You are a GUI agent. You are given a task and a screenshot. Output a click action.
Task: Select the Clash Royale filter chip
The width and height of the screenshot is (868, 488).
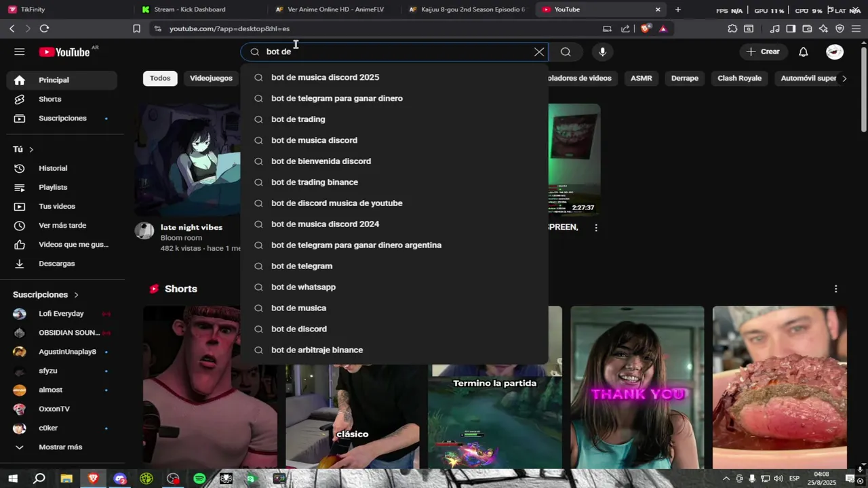point(739,78)
